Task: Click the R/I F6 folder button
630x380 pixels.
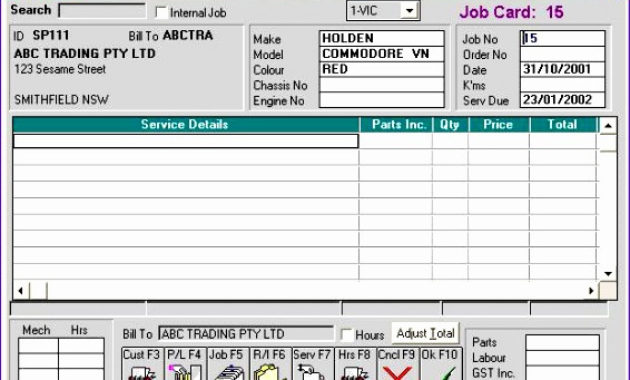Action: [270, 364]
